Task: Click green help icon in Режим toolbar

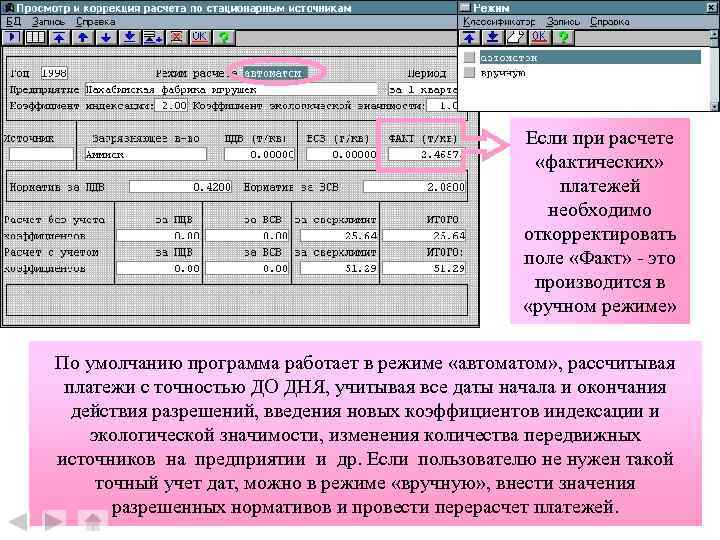Action: [x=563, y=37]
